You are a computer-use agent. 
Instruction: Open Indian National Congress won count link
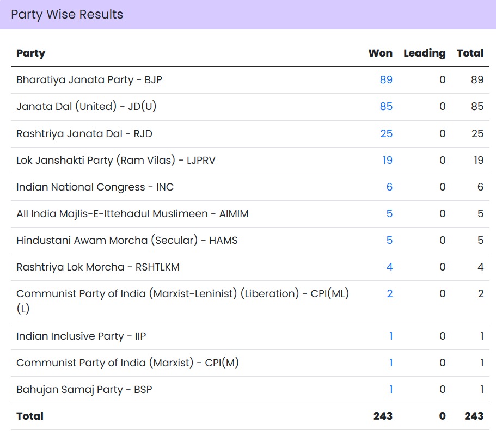(x=389, y=187)
